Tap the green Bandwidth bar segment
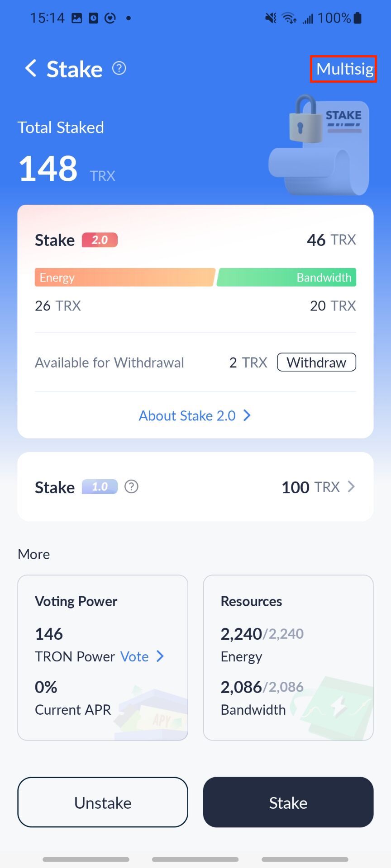 pos(287,278)
